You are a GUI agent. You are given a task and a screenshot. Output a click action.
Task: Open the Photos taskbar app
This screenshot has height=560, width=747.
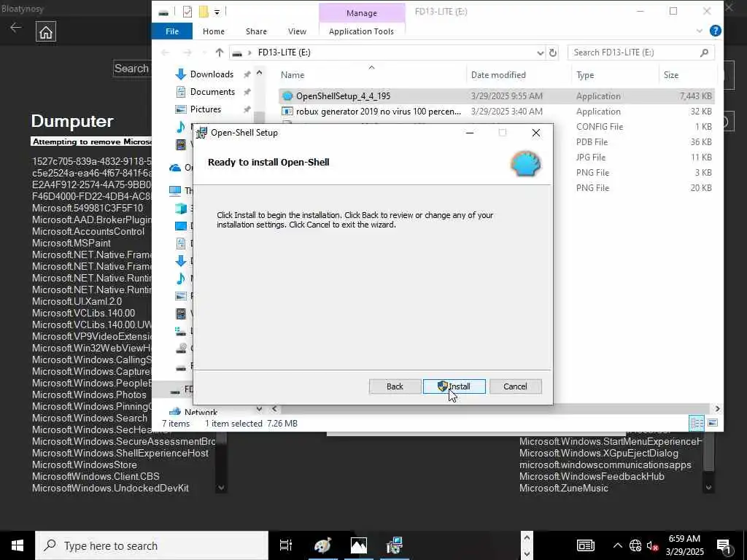coord(359,545)
